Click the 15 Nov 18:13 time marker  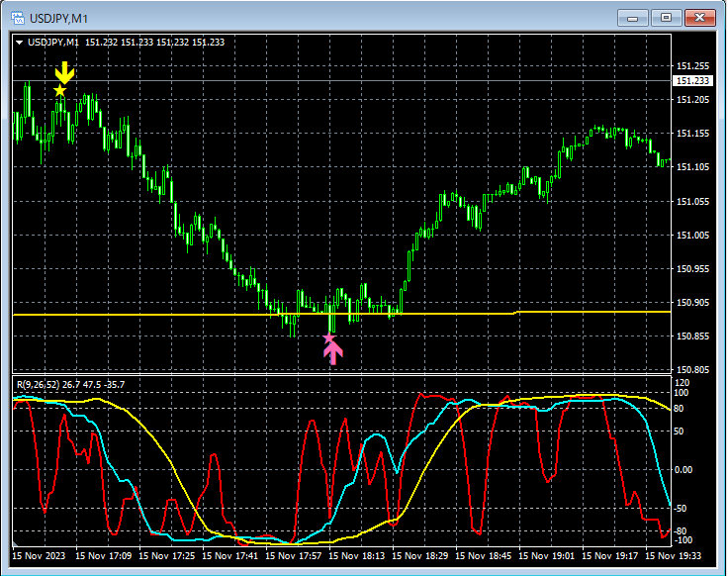click(356, 555)
